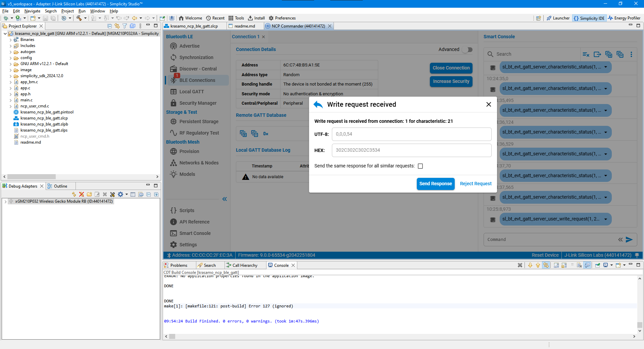This screenshot has height=349, width=644.
Task: Open Security Manager section
Action: click(198, 103)
